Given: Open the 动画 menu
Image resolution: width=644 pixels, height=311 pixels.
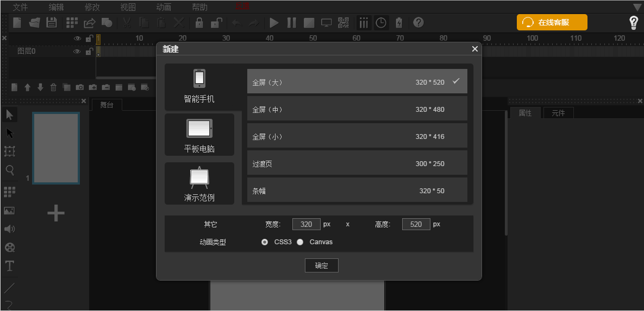Looking at the screenshot, I should 164,7.
